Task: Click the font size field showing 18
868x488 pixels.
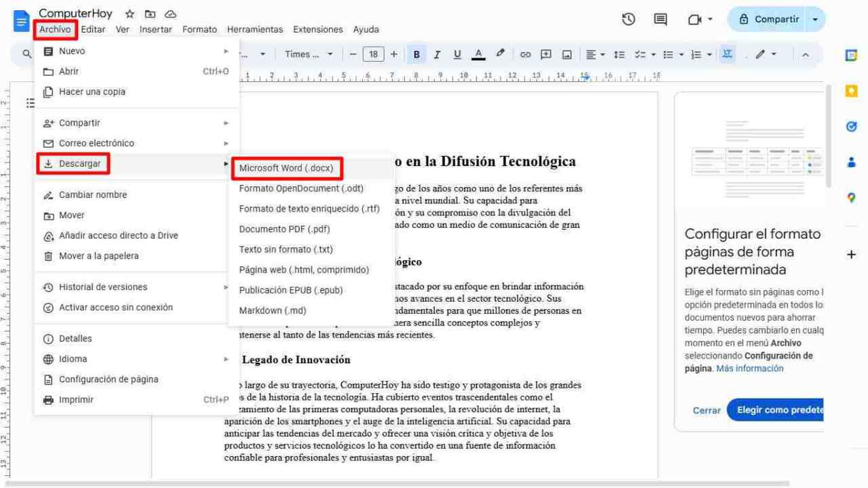Action: tap(373, 54)
